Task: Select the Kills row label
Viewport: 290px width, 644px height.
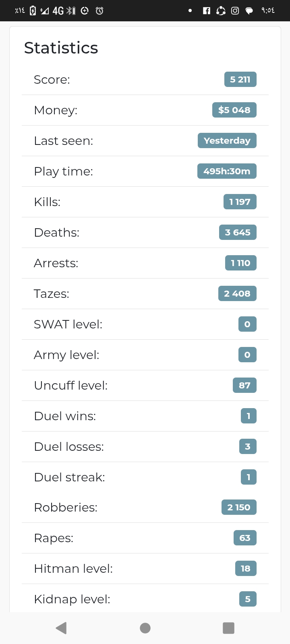Action: pyautogui.click(x=47, y=202)
